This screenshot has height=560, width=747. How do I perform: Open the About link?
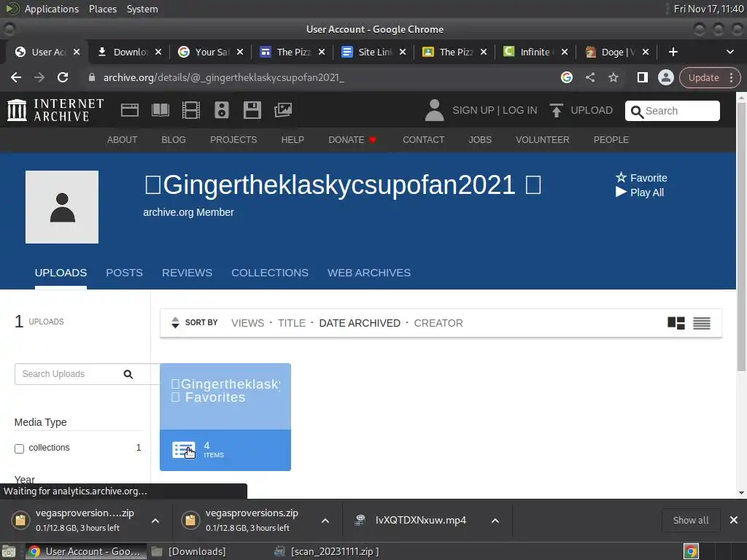122,139
